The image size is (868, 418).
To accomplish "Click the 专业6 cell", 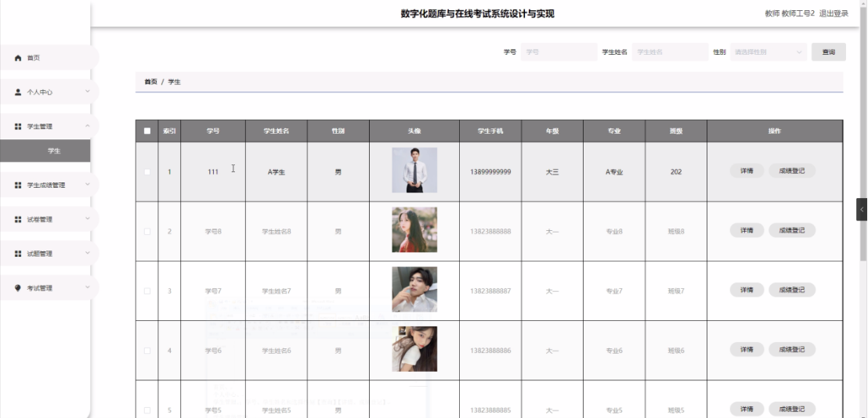I will tap(614, 351).
